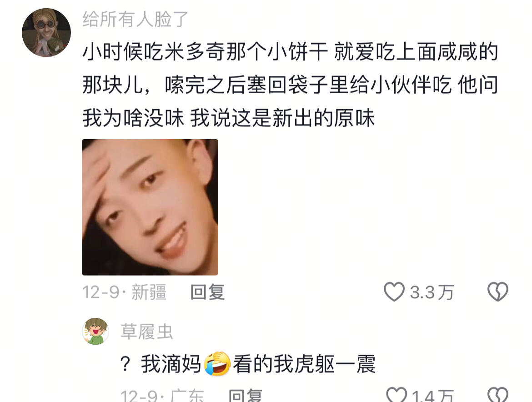
Task: Like the comment with 3.3万 likes
Action: (394, 292)
